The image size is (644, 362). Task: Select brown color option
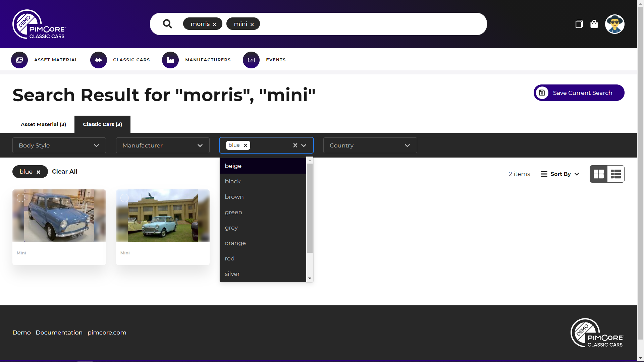click(x=263, y=197)
